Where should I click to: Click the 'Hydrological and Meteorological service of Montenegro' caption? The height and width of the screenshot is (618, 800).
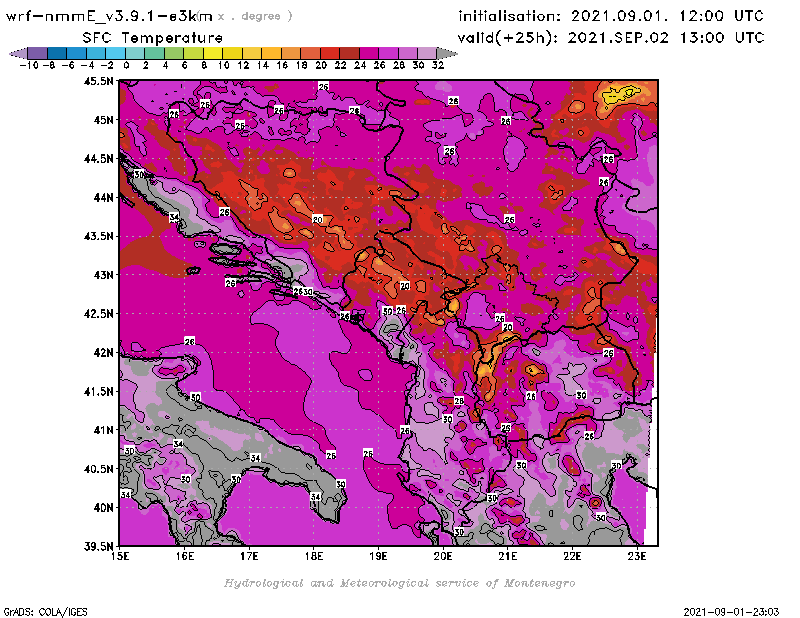pos(399,583)
